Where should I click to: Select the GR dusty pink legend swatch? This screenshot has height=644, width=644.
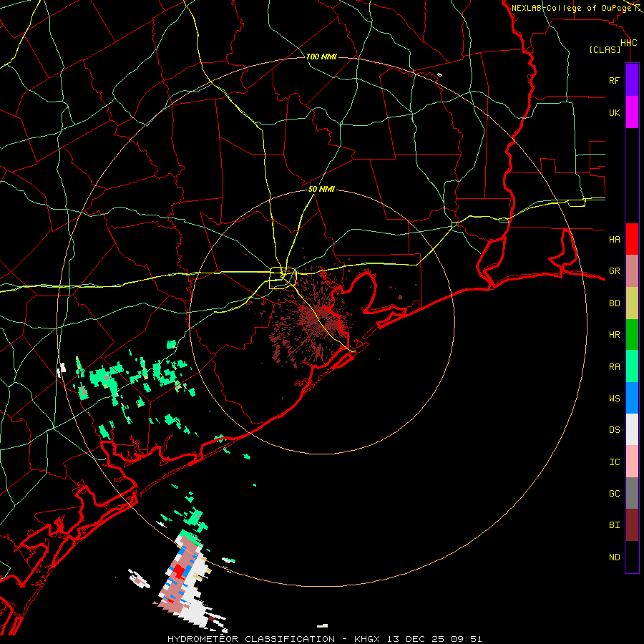632,271
